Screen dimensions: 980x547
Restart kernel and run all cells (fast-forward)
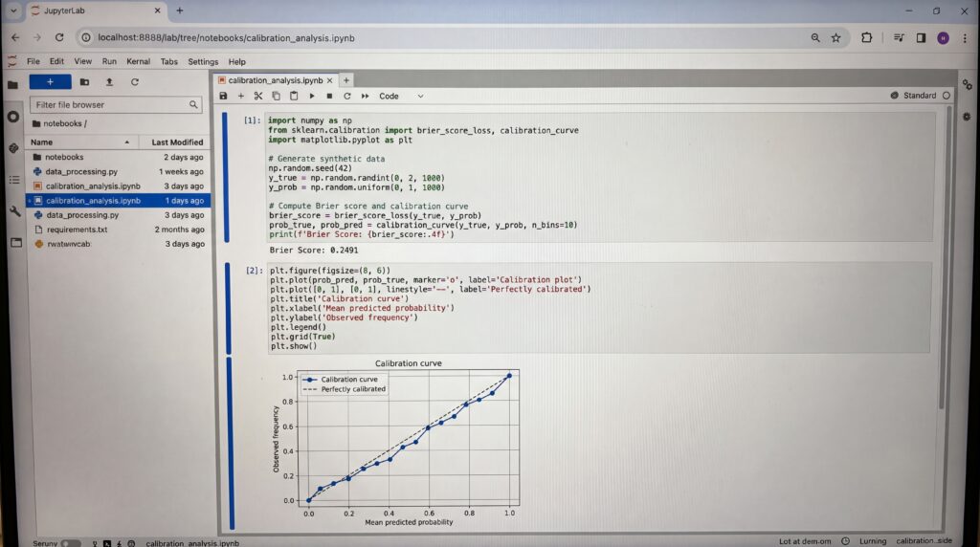point(365,97)
